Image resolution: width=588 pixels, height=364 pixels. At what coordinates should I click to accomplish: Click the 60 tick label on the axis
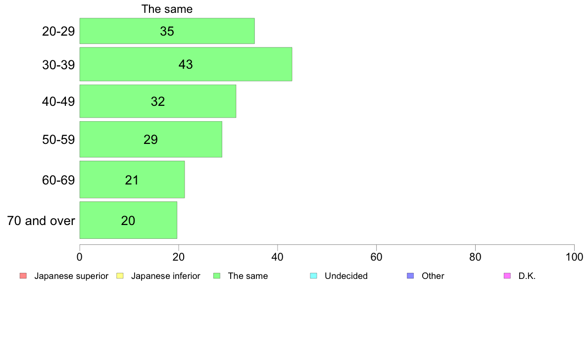click(376, 257)
